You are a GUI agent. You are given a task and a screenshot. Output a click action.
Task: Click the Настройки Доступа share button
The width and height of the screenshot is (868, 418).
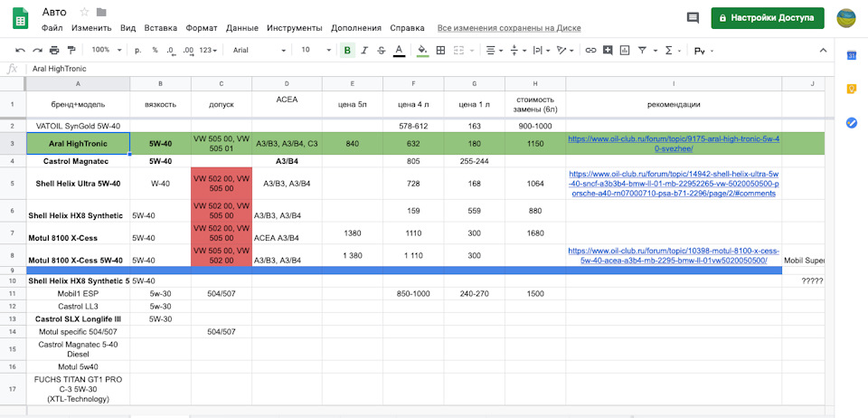(768, 18)
